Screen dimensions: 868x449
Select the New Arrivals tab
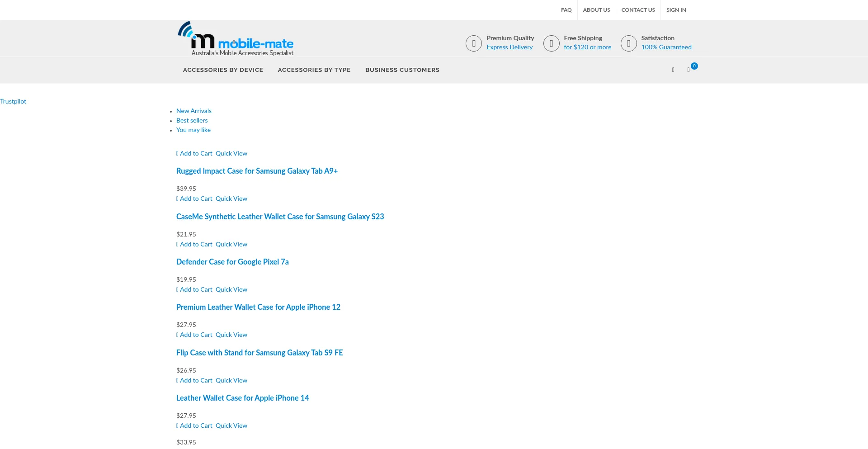pyautogui.click(x=194, y=111)
